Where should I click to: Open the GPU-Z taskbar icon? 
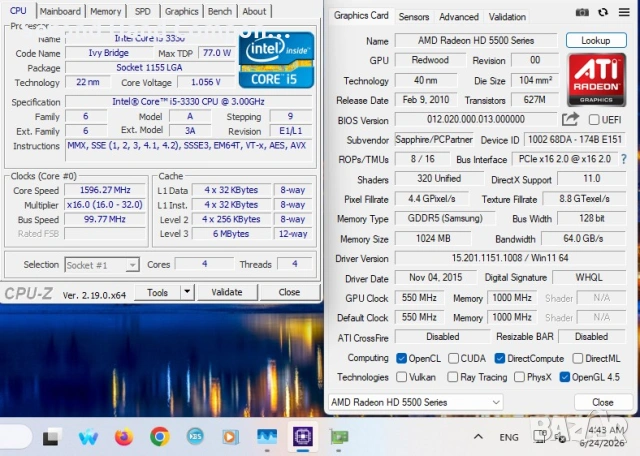339,437
